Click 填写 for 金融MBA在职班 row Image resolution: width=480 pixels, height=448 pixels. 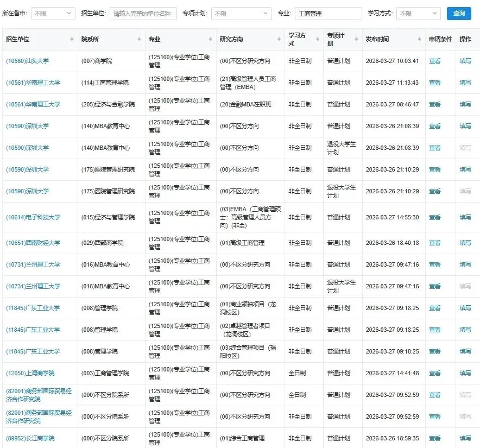(465, 104)
